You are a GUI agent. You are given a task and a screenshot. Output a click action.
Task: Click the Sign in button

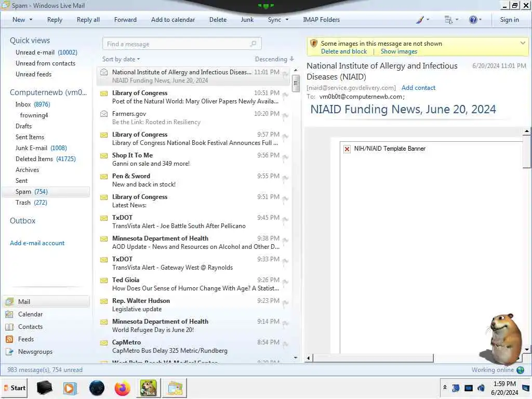point(509,20)
